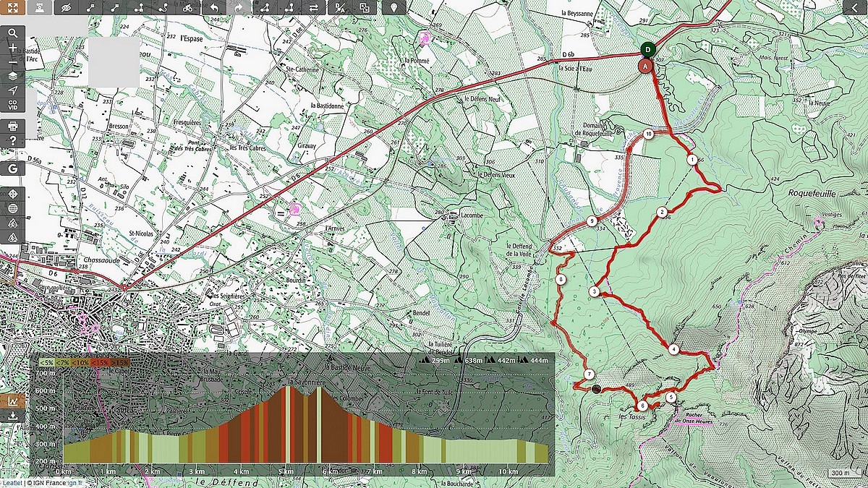Click waypoint marker 3 on the route
The height and width of the screenshot is (488, 868).
(593, 292)
